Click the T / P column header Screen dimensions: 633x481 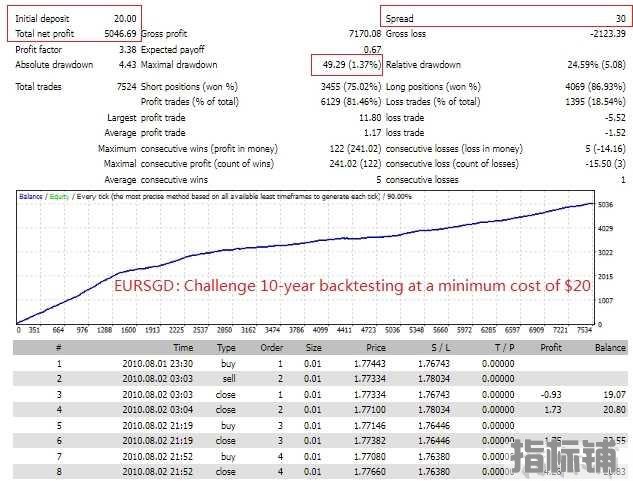click(x=504, y=348)
